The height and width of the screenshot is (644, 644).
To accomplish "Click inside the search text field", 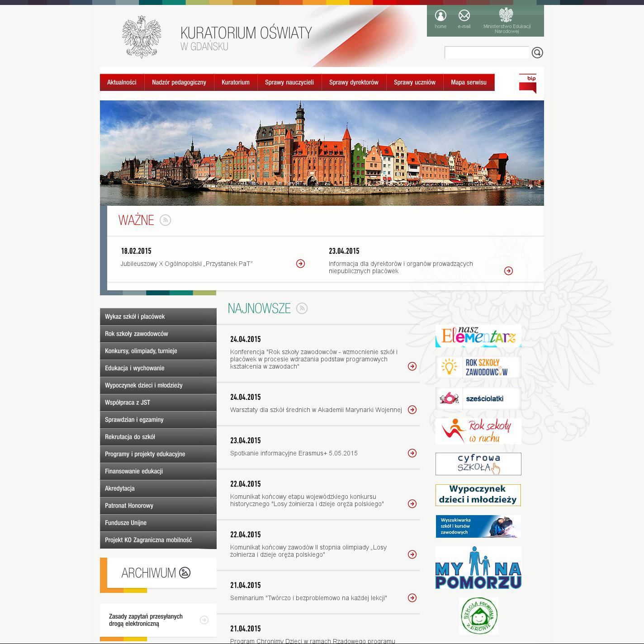I will coord(487,53).
